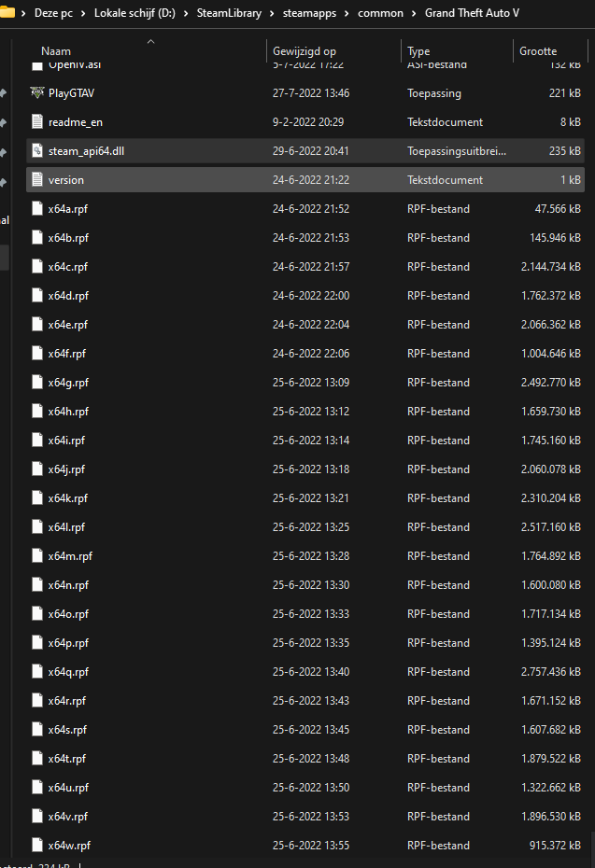Click Grand Theft Auto V breadcrumb

[472, 13]
